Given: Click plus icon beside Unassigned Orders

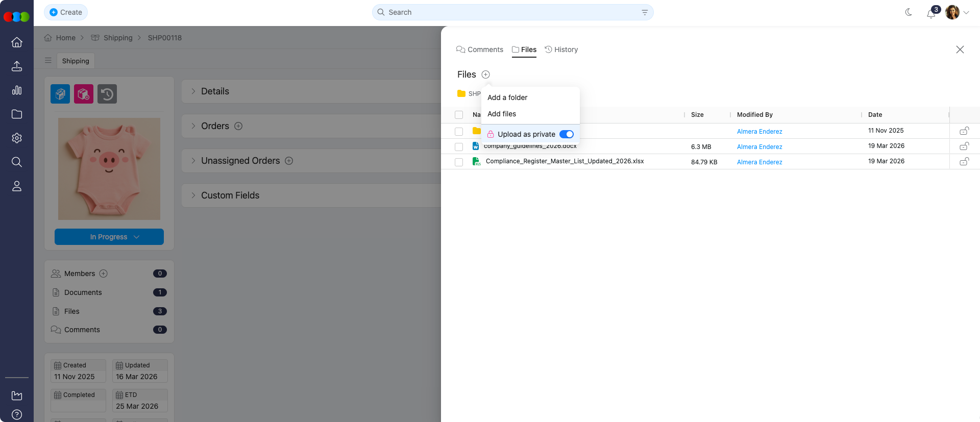Looking at the screenshot, I should pos(289,161).
